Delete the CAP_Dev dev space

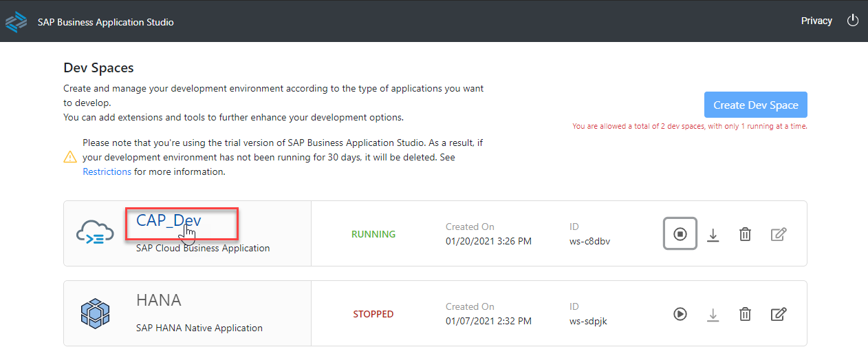(745, 235)
